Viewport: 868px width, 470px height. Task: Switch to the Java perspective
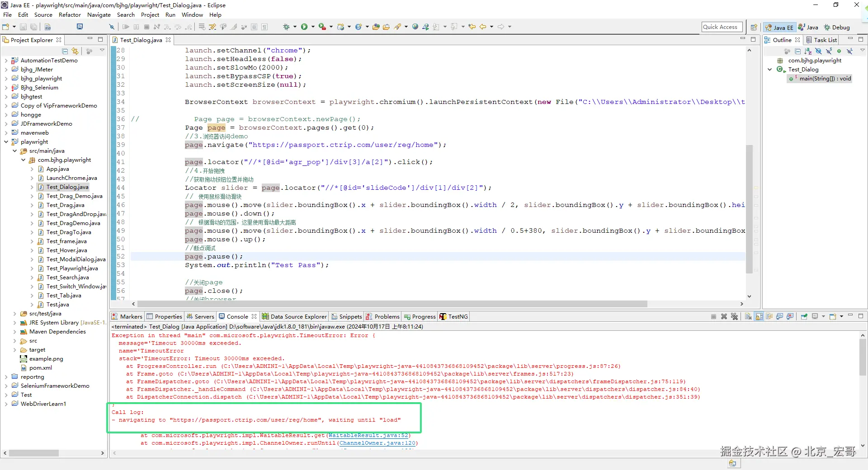pyautogui.click(x=808, y=28)
